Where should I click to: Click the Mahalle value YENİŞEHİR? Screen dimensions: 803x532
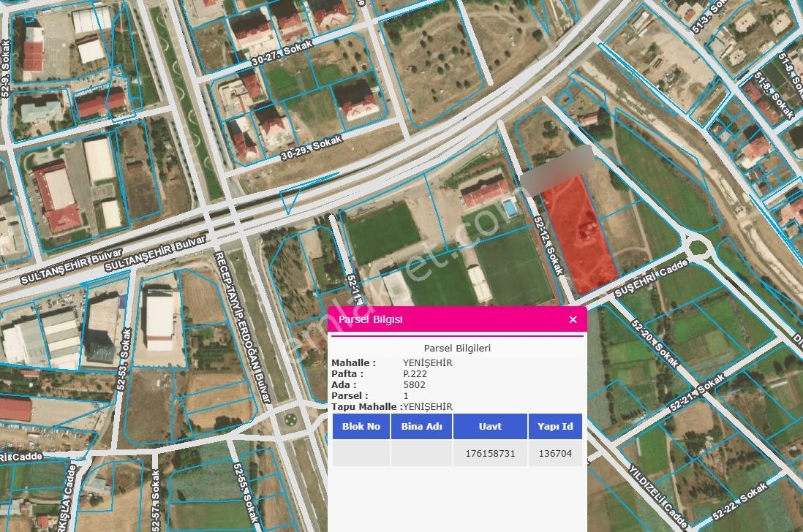(x=428, y=363)
